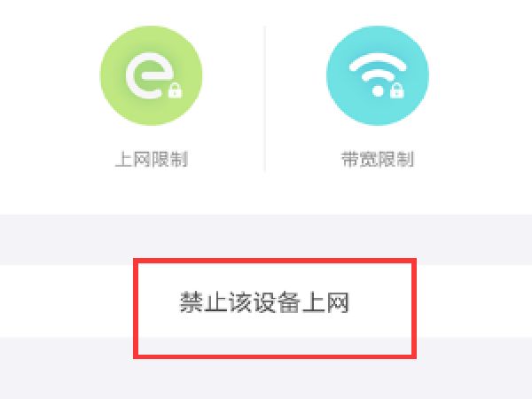532x399 pixels.
Task: Block this device via 禁止该设备上网
Action: click(x=264, y=301)
